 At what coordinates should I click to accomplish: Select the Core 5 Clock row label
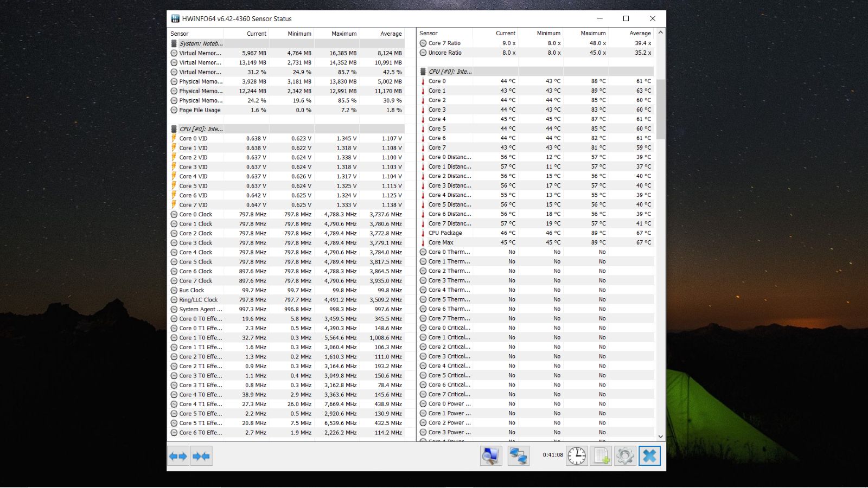pos(196,262)
